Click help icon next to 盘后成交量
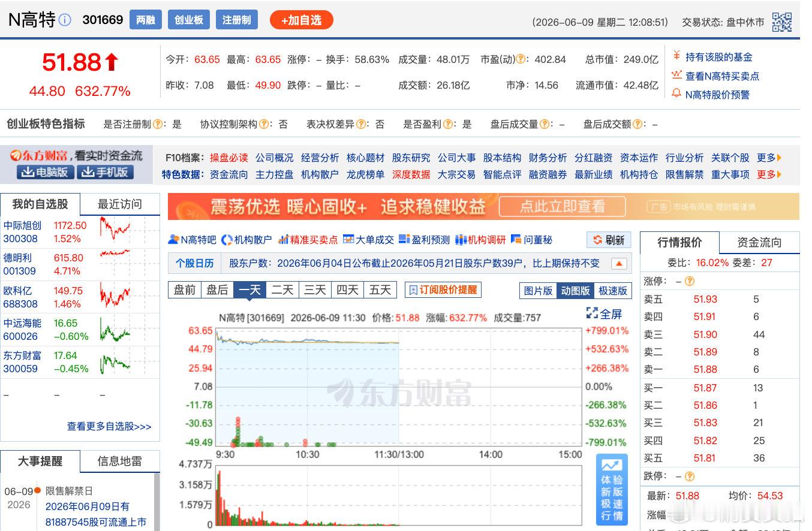 click(x=545, y=124)
